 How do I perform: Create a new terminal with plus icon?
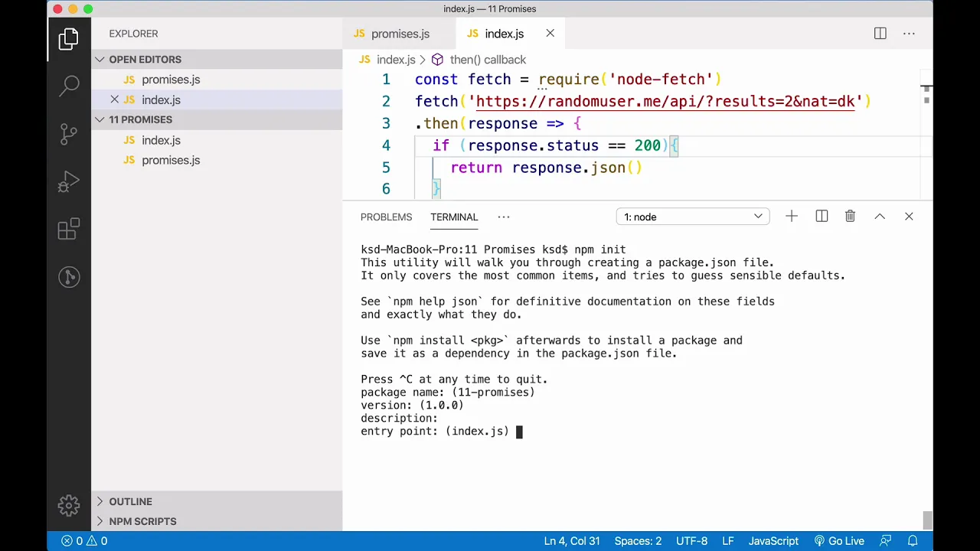point(792,217)
